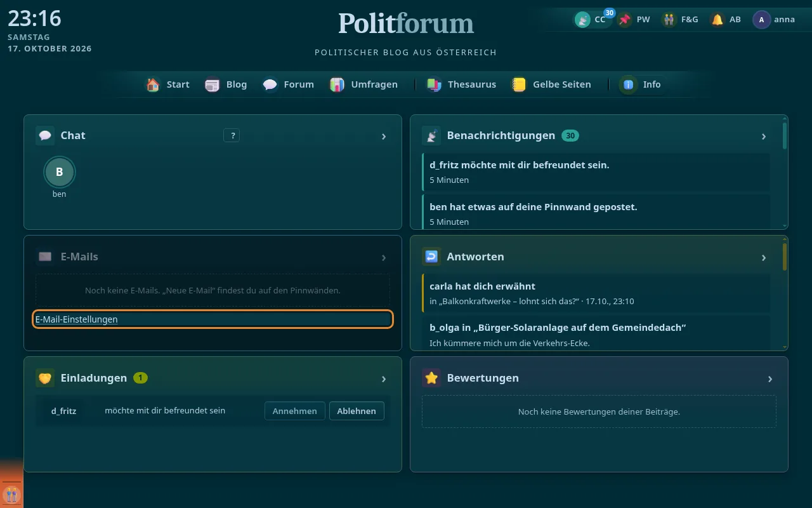Image resolution: width=812 pixels, height=508 pixels.
Task: Open the CC notifications icon in header
Action: click(582, 20)
